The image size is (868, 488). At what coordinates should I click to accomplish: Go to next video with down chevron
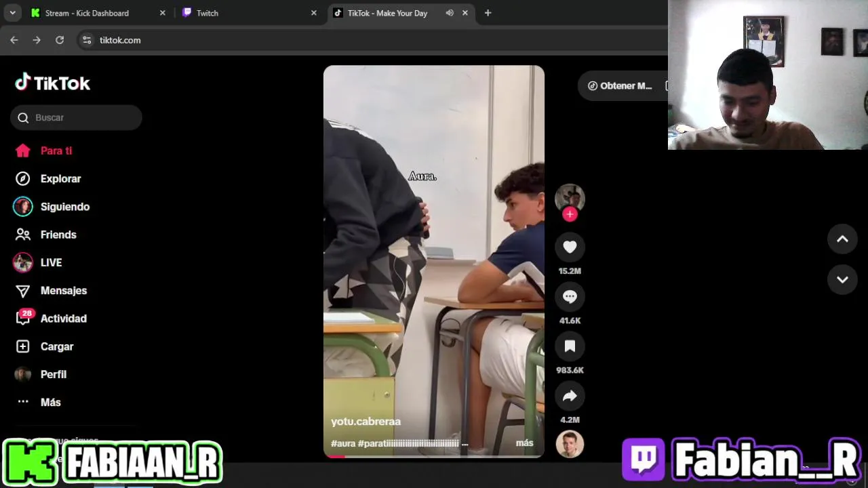[842, 279]
